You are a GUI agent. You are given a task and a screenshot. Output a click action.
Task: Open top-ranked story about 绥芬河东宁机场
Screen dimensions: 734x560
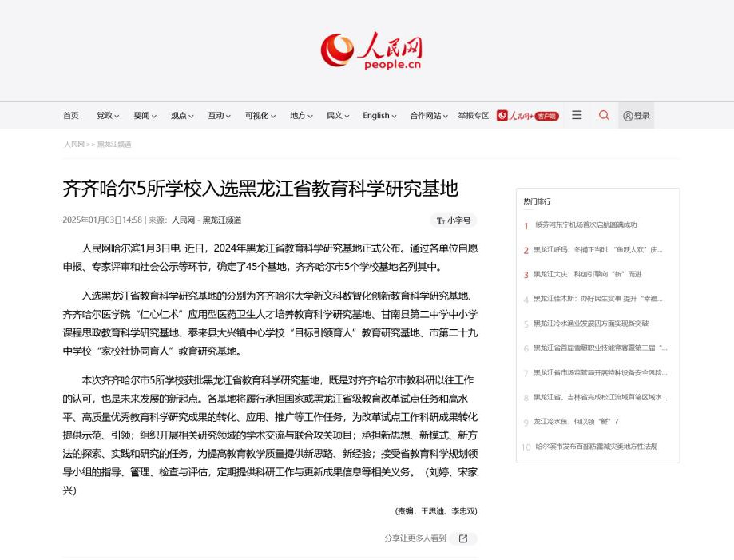(585, 225)
